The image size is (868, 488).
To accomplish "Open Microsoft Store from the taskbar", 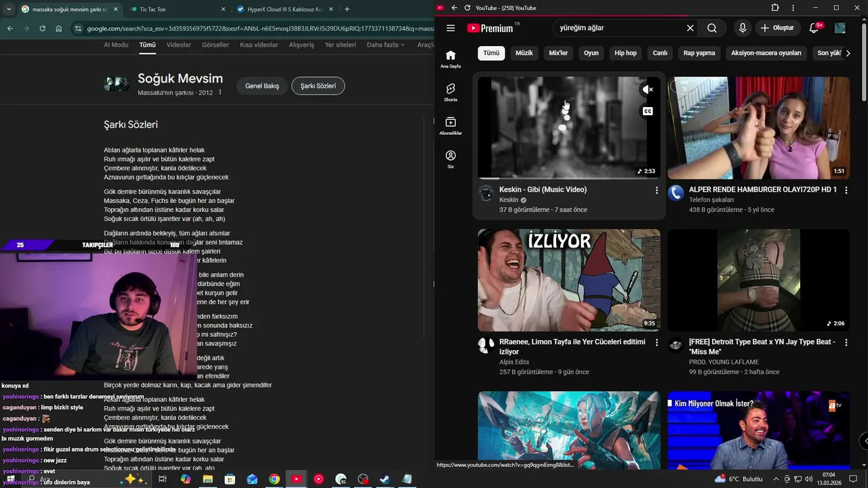I will tap(230, 479).
